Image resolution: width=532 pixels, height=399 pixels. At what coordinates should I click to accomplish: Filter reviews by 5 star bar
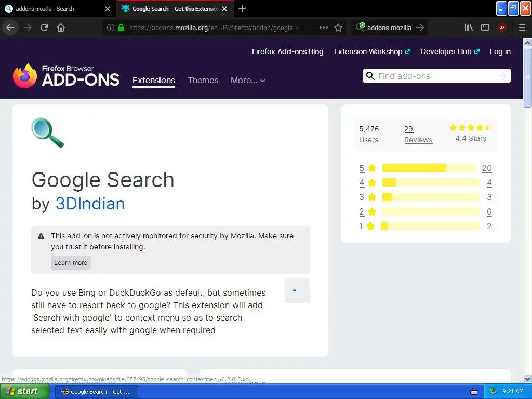point(429,168)
